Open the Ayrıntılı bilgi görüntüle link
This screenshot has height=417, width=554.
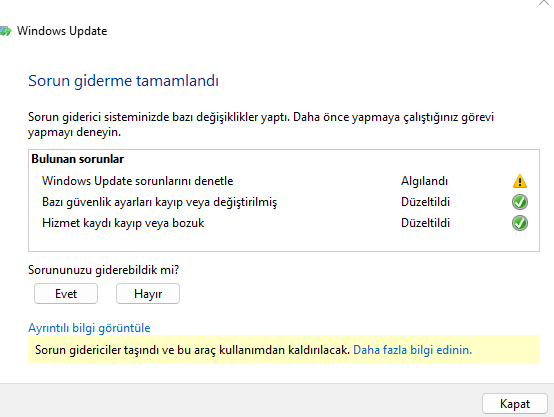pos(89,328)
